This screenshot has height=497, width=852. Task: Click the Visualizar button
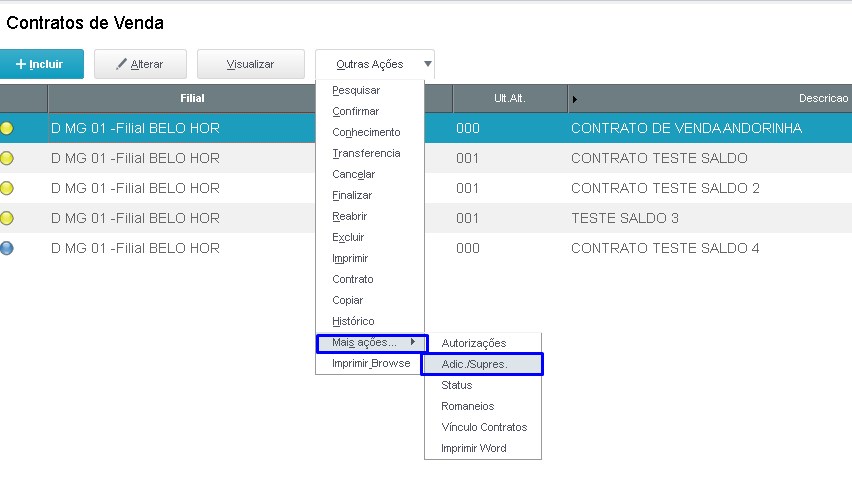tap(250, 64)
